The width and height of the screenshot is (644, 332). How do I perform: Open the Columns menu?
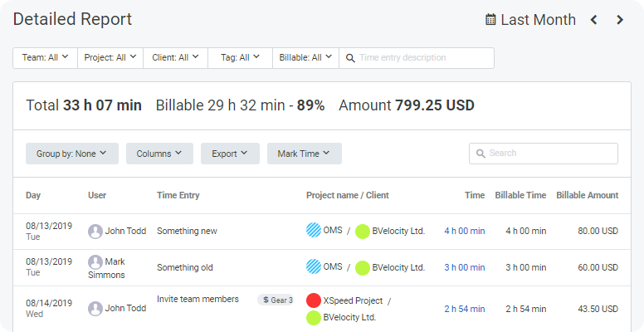click(x=159, y=154)
